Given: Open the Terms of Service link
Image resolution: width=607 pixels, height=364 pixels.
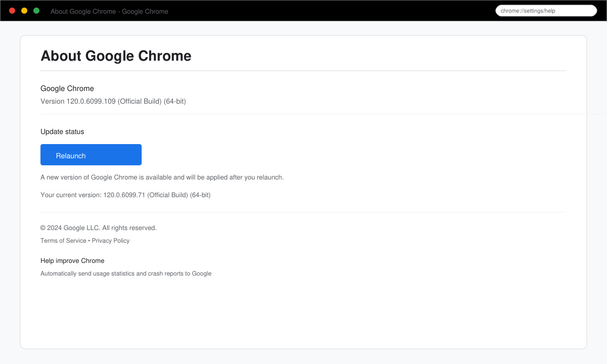Looking at the screenshot, I should click(63, 241).
